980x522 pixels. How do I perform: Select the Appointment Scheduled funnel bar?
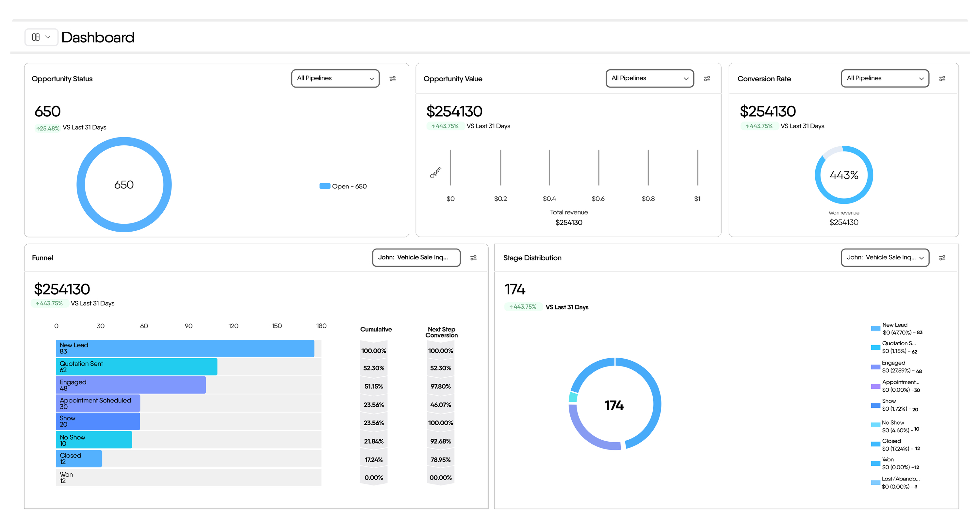point(98,403)
